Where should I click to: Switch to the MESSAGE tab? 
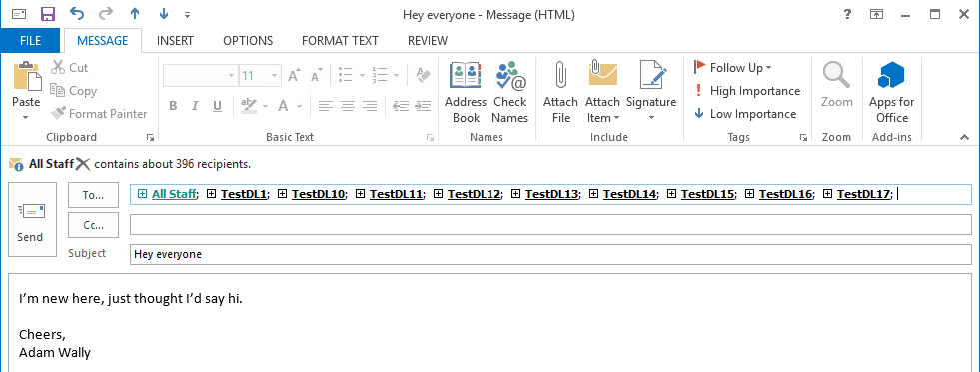(103, 41)
